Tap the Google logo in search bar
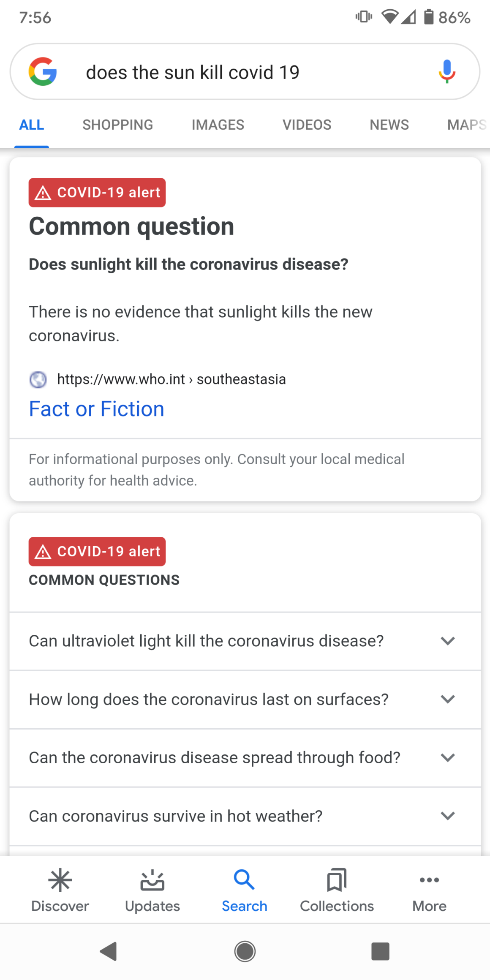490x980 pixels. click(x=43, y=71)
